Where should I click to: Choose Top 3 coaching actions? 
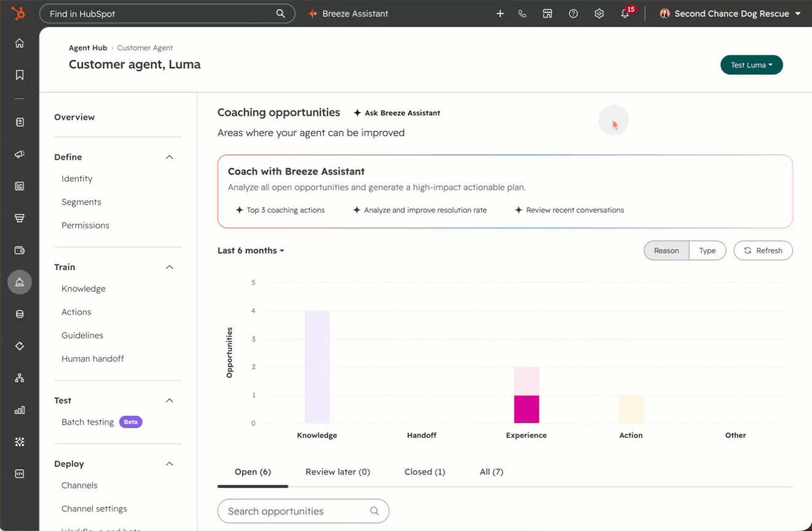[x=280, y=210]
